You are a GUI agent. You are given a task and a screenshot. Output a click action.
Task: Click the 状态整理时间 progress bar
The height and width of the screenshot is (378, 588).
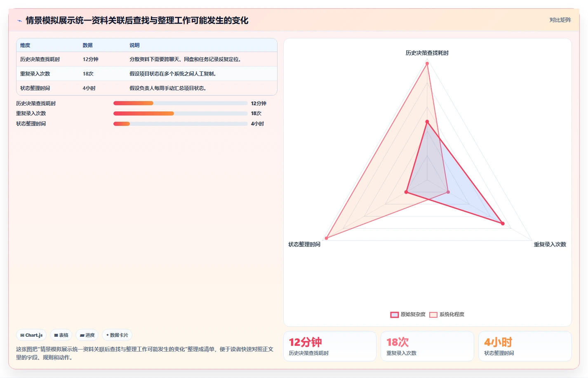(180, 124)
